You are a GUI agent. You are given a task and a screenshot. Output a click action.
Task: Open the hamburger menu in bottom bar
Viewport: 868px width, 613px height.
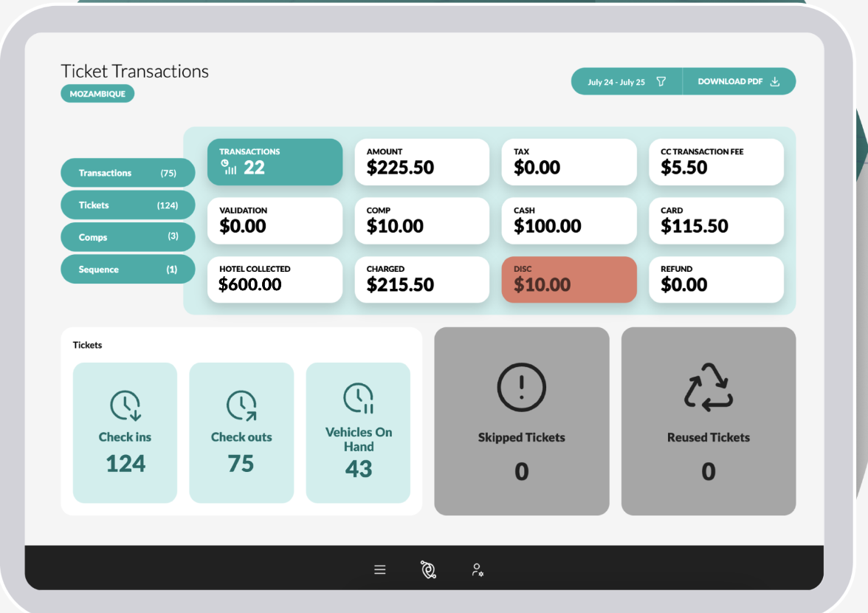[x=379, y=570]
